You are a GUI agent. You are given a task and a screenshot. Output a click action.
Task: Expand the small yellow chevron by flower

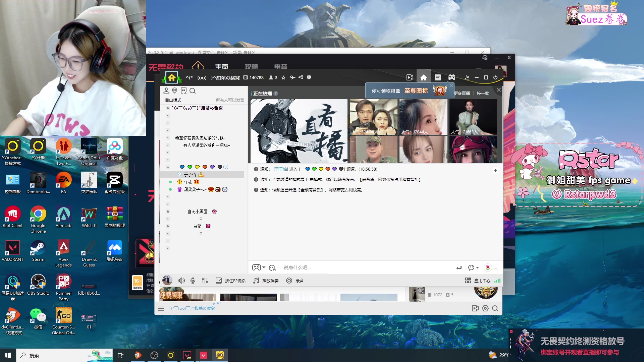[x=496, y=268]
